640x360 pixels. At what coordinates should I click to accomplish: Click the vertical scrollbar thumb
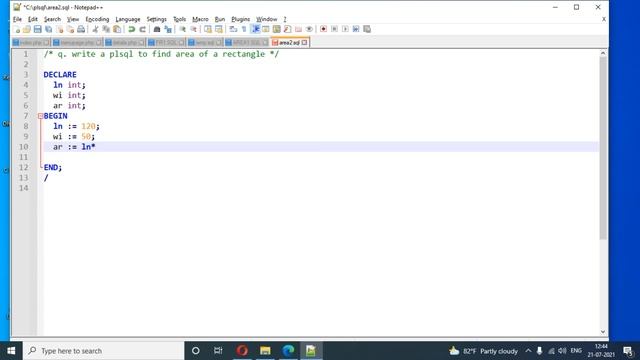[x=603, y=148]
